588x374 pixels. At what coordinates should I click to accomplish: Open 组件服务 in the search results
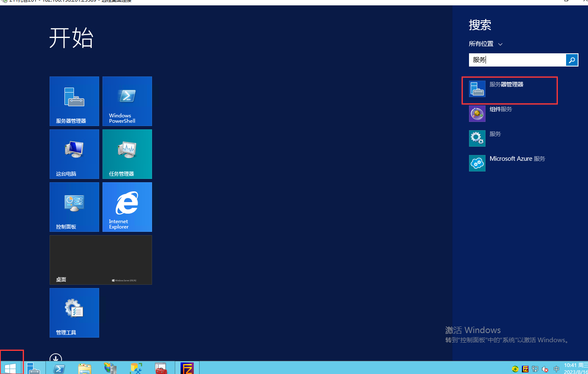click(x=500, y=113)
